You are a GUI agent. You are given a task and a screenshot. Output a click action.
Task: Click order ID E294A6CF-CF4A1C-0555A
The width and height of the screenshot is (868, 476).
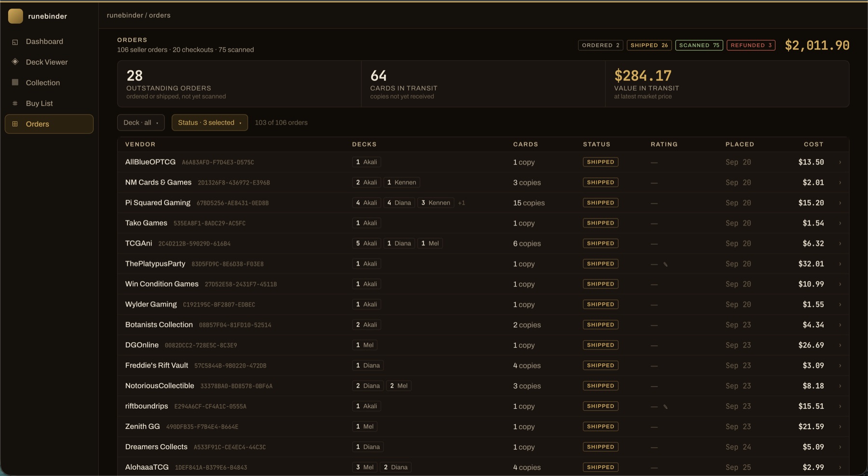pyautogui.click(x=210, y=407)
